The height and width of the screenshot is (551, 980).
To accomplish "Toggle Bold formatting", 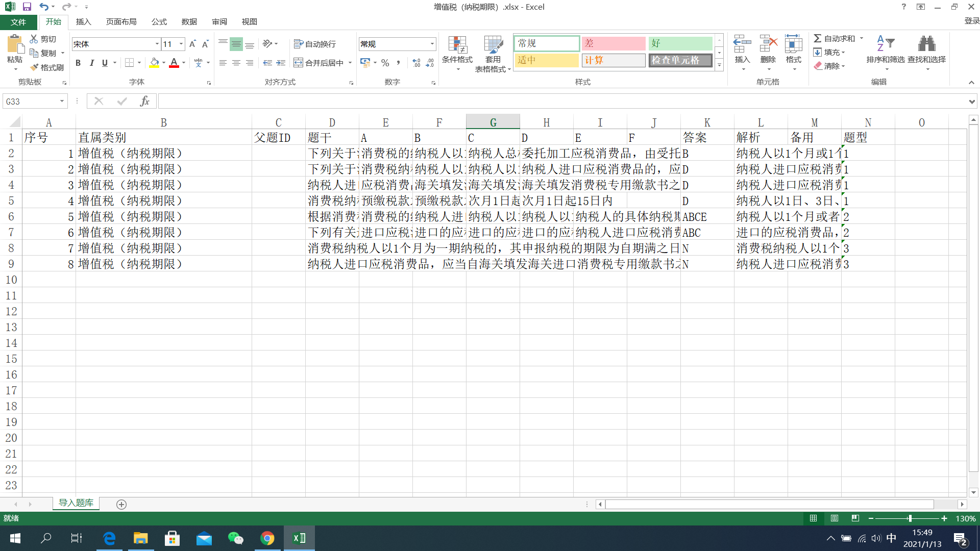I will tap(78, 62).
